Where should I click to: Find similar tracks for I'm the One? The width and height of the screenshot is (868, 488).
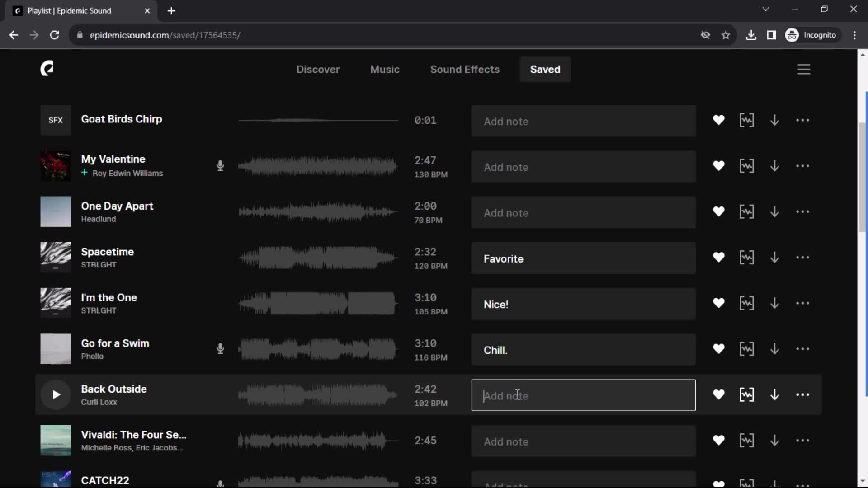point(746,303)
